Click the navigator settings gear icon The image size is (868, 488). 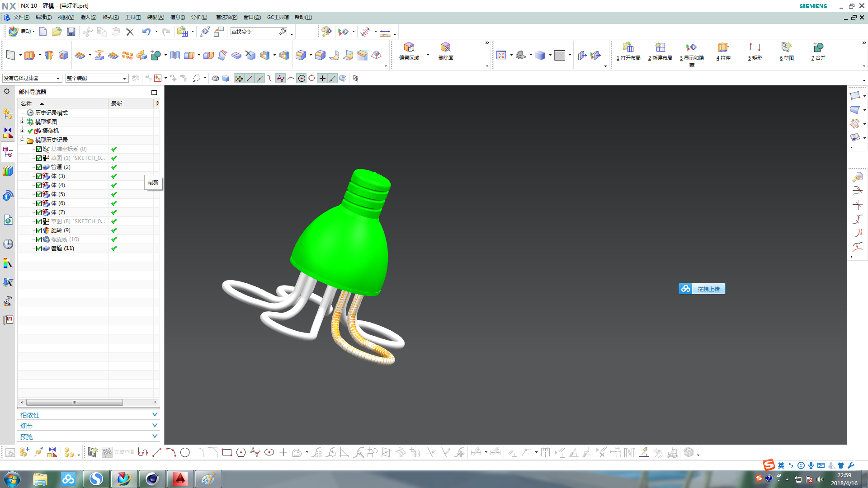click(x=7, y=91)
